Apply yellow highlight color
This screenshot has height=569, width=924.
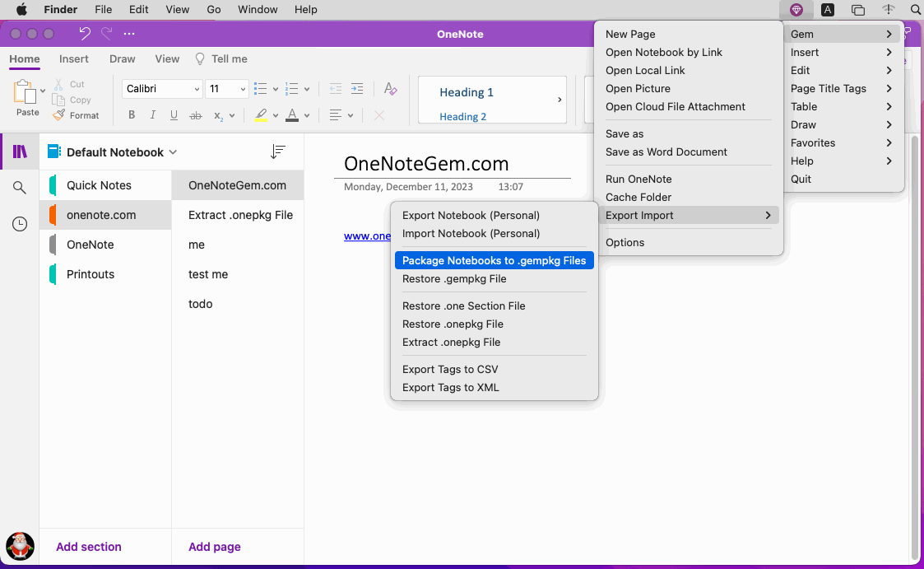[x=261, y=115]
